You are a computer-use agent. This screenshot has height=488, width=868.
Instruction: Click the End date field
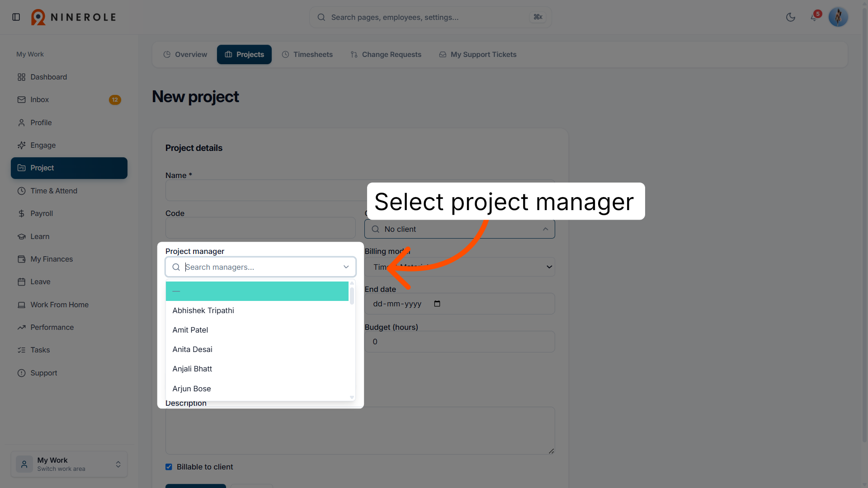point(460,304)
